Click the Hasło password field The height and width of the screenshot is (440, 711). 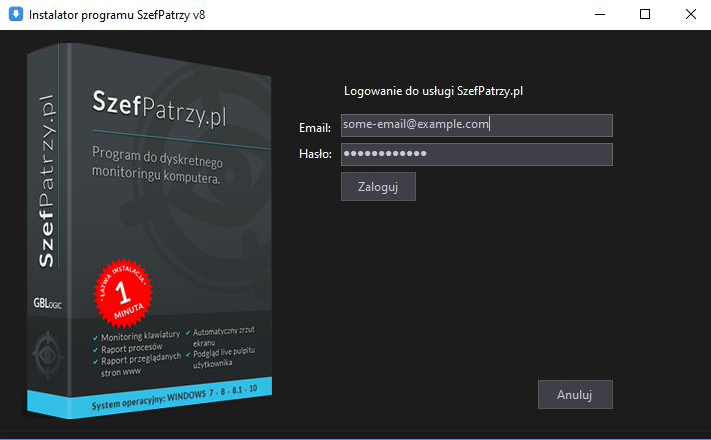(x=477, y=154)
